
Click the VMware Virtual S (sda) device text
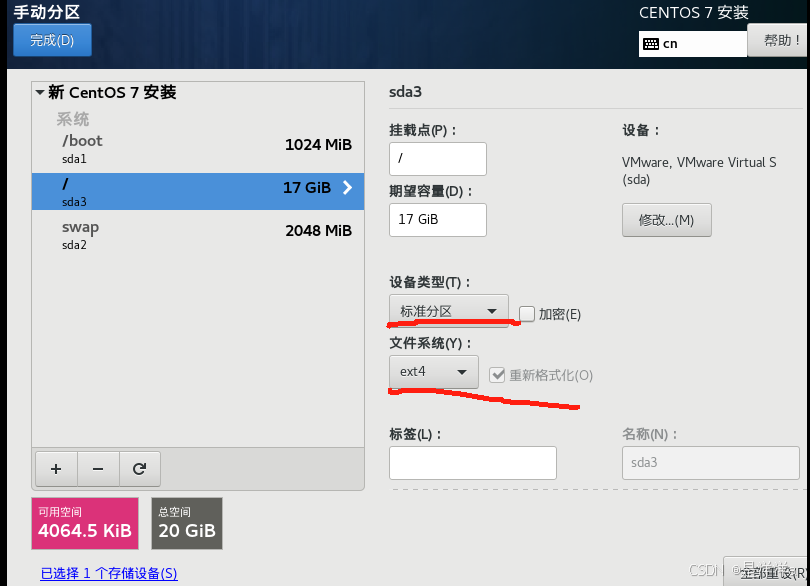699,171
